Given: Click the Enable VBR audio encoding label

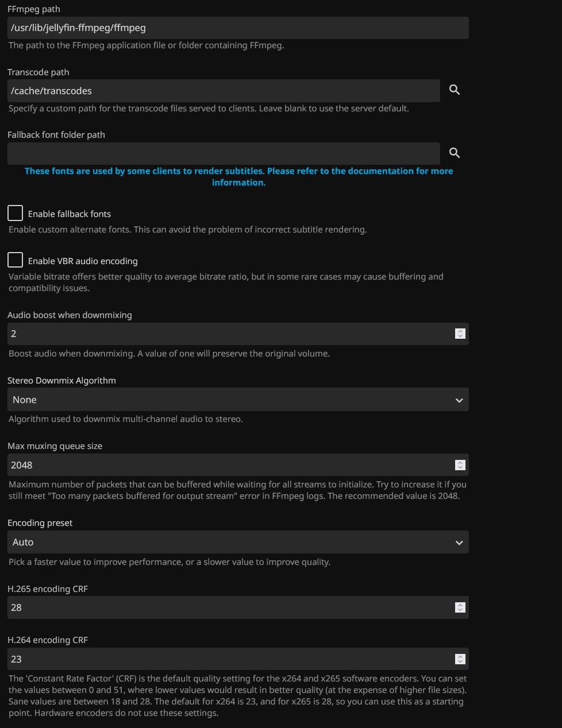Looking at the screenshot, I should [83, 261].
